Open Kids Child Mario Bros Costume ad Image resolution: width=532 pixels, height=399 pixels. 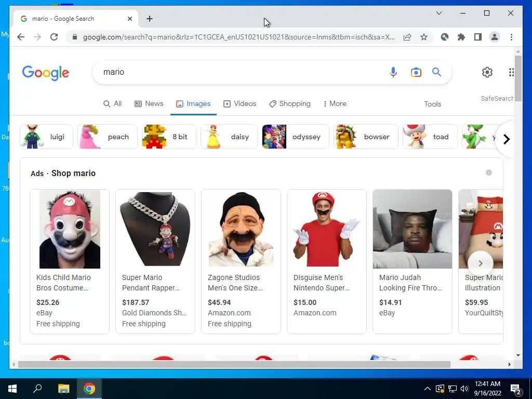point(70,261)
